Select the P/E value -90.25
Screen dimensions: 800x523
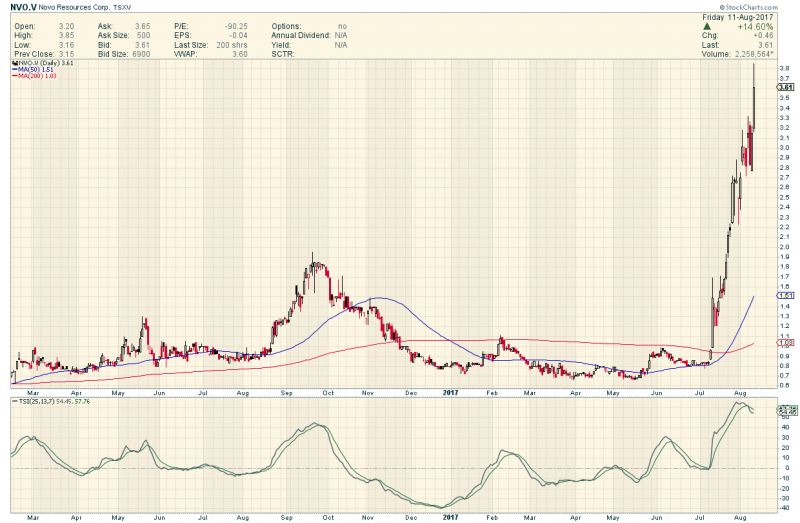pos(236,27)
